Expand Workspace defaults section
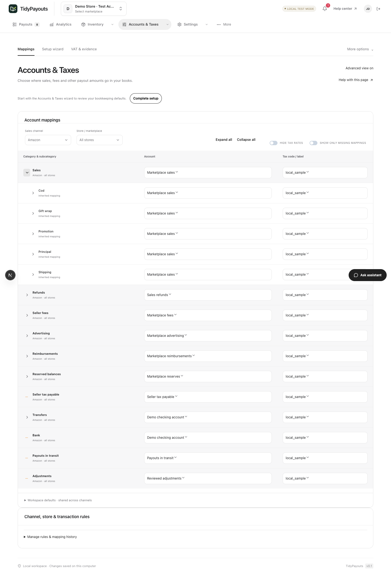Screen dimensions: 391x588 58,500
